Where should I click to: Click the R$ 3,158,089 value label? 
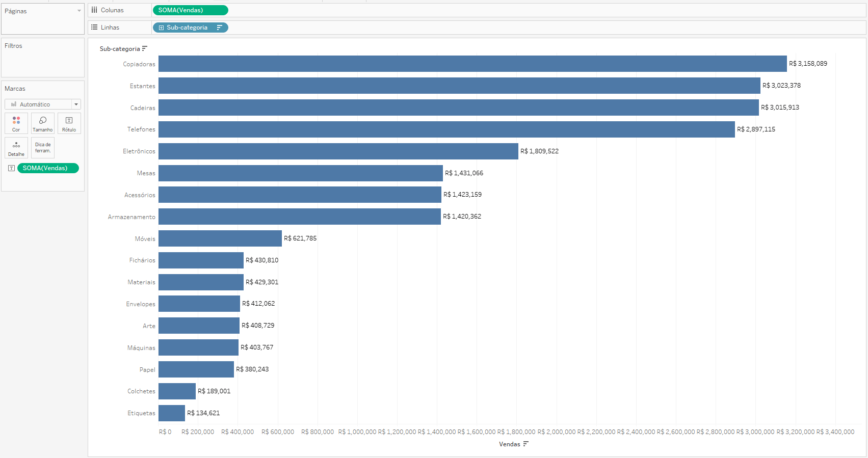click(x=808, y=64)
